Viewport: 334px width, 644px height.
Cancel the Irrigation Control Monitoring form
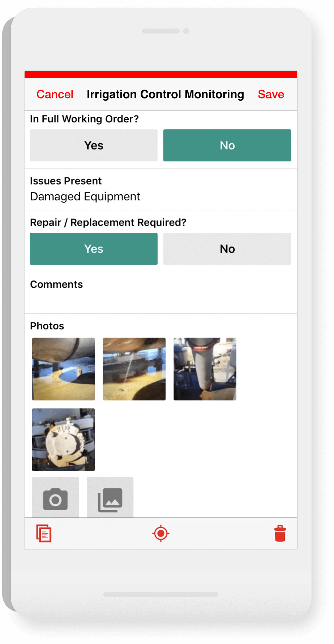[55, 95]
